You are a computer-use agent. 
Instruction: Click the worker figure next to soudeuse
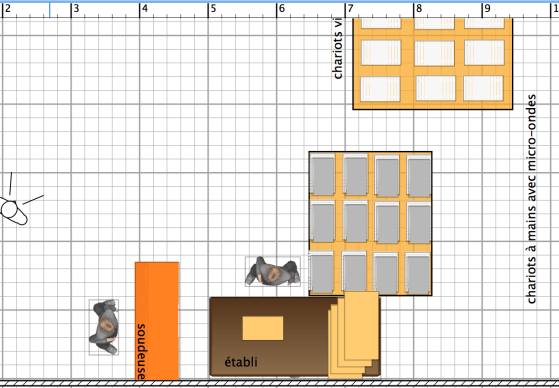coord(104,327)
